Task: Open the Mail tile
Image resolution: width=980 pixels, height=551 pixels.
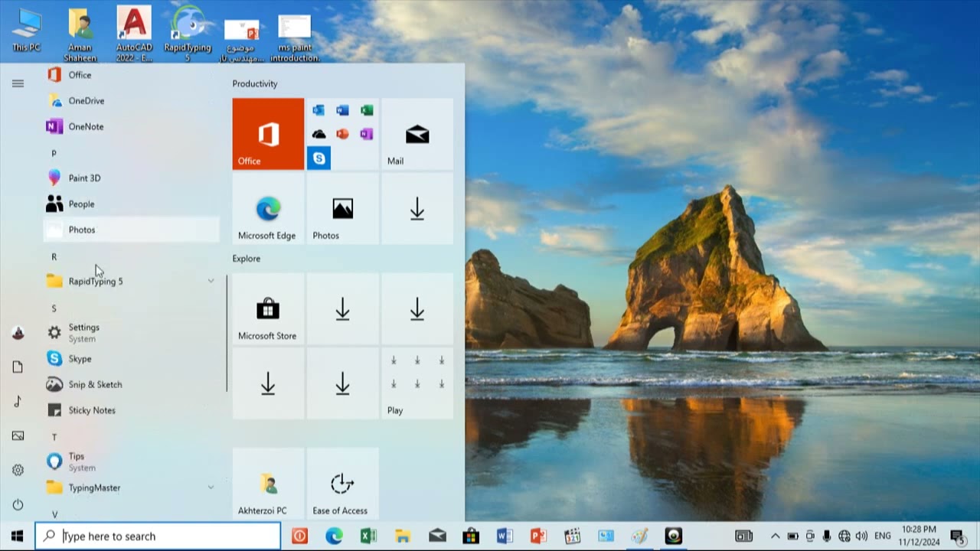Action: click(417, 134)
